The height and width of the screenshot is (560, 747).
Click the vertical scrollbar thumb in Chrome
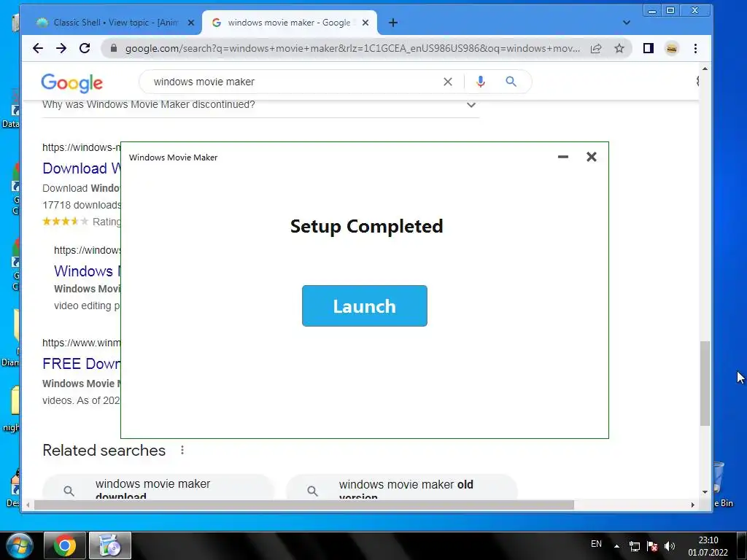(x=705, y=384)
